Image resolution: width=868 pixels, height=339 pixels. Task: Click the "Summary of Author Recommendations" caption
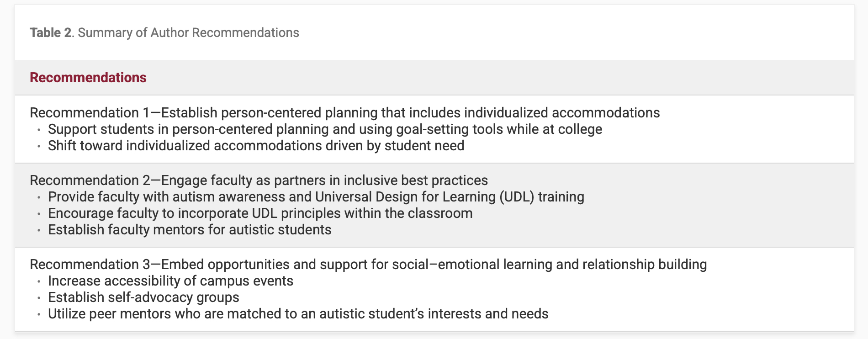[x=188, y=33]
